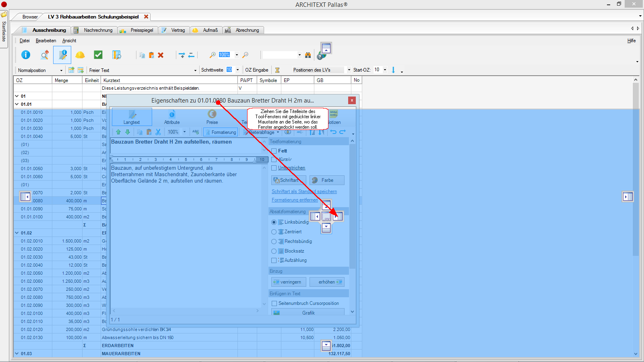644x362 pixels.
Task: Click the Langtext text editing area
Action: [x=186, y=236]
